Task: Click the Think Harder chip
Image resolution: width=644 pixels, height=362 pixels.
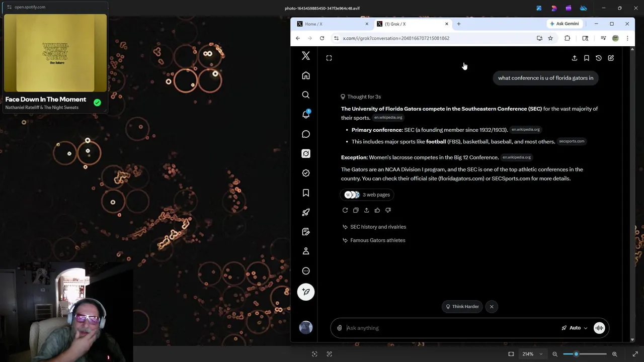Action: pyautogui.click(x=462, y=307)
